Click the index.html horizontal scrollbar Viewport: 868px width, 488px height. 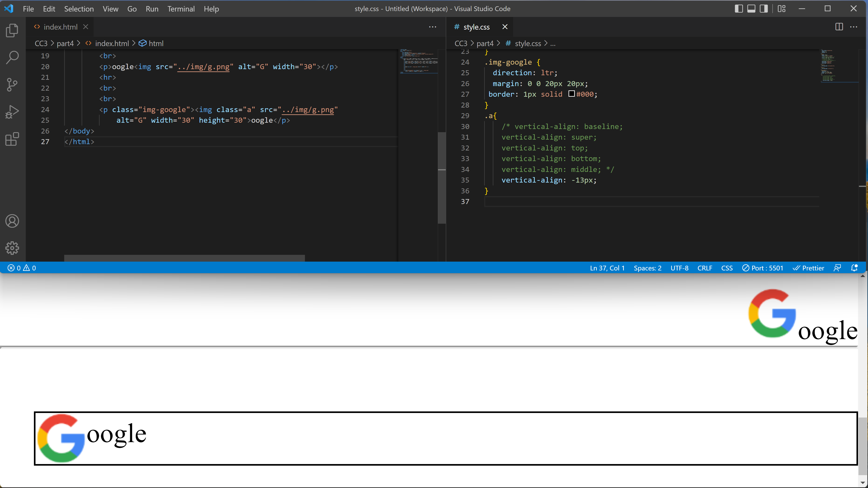point(184,258)
